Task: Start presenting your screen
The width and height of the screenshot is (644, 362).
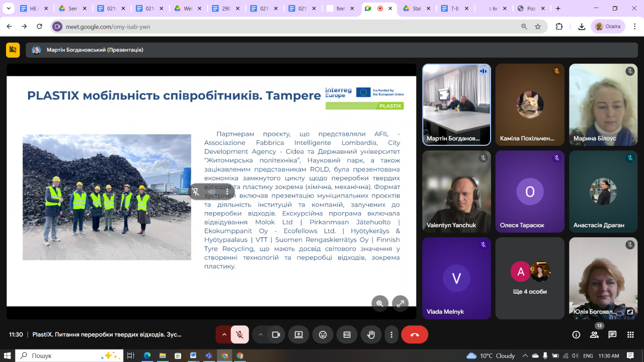Action: (x=299, y=335)
